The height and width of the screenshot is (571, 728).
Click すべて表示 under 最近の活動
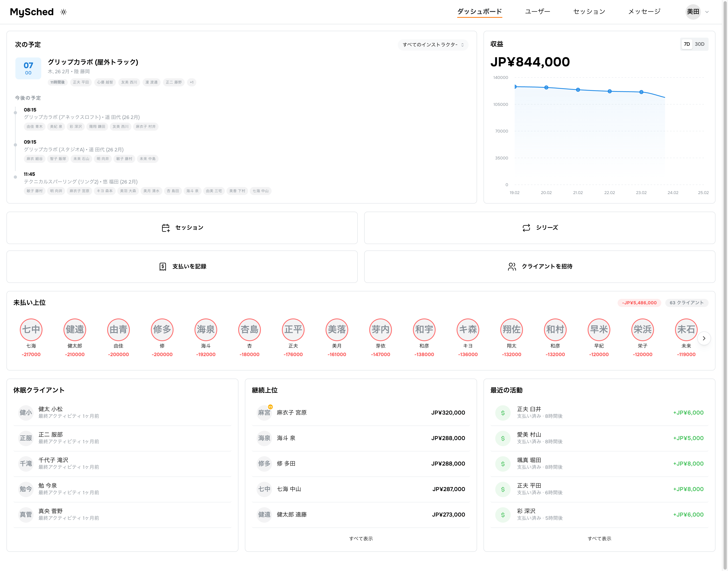pos(599,538)
